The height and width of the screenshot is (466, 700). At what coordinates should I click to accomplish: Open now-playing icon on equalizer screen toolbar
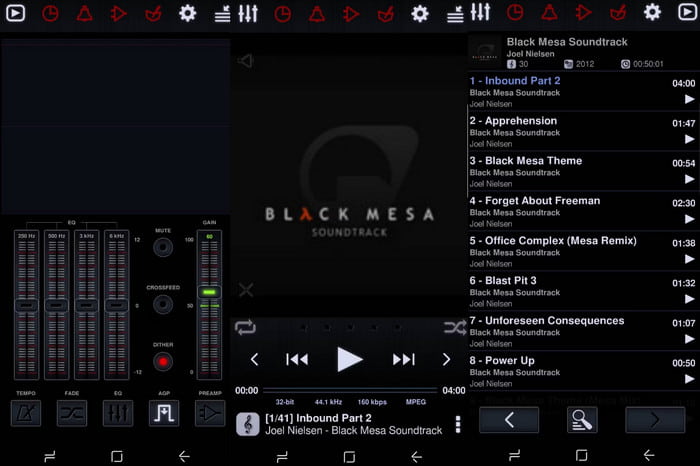(15, 13)
